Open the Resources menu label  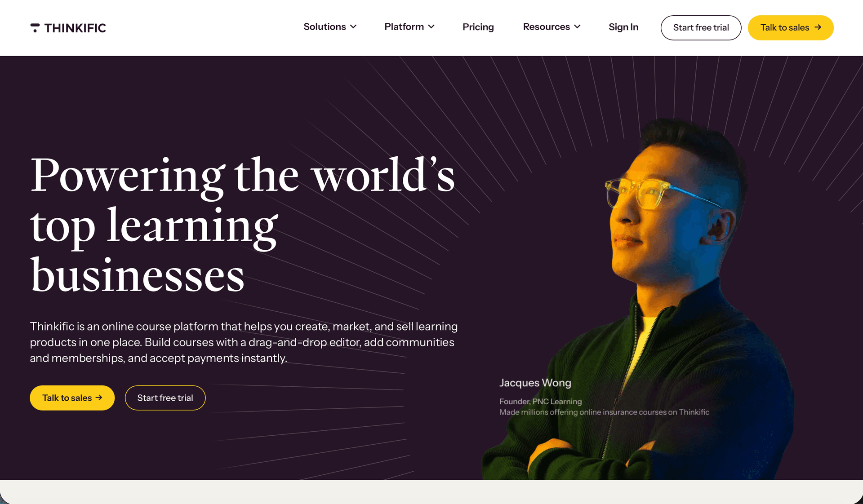[x=546, y=27]
